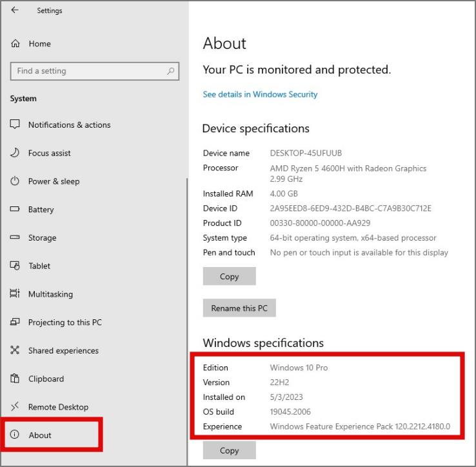The width and height of the screenshot is (476, 467).
Task: Click OS build 19045.2006
Action: pyautogui.click(x=290, y=412)
